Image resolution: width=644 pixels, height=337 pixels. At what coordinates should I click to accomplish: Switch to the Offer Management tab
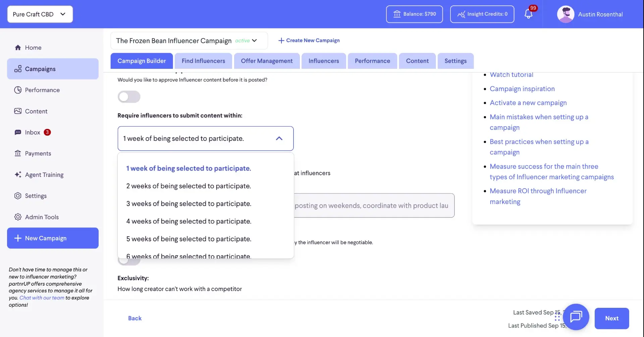tap(266, 61)
